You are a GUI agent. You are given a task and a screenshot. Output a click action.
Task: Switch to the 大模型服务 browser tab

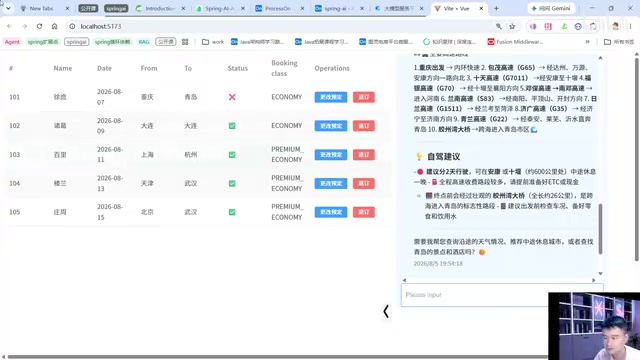398,8
